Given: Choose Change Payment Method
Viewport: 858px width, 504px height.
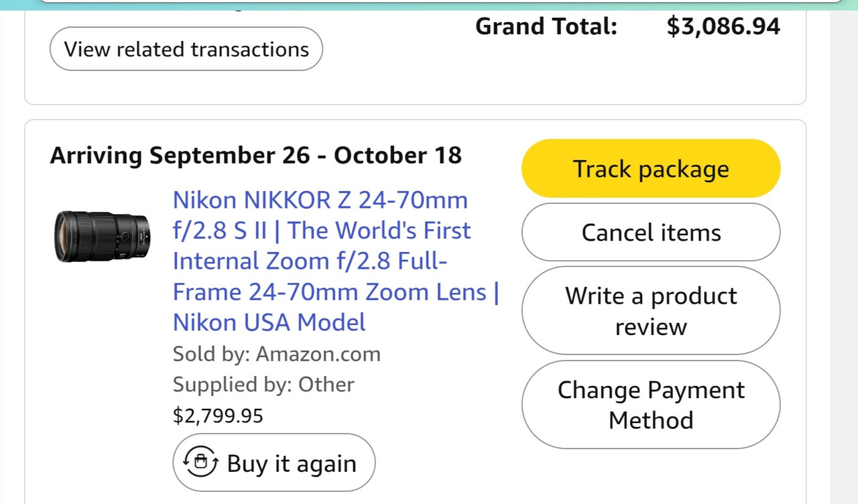Looking at the screenshot, I should 651,404.
